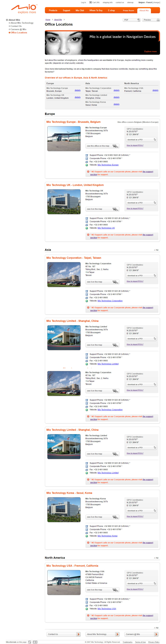Select the About Mio tab
The image size is (166, 644).
click(x=144, y=11)
